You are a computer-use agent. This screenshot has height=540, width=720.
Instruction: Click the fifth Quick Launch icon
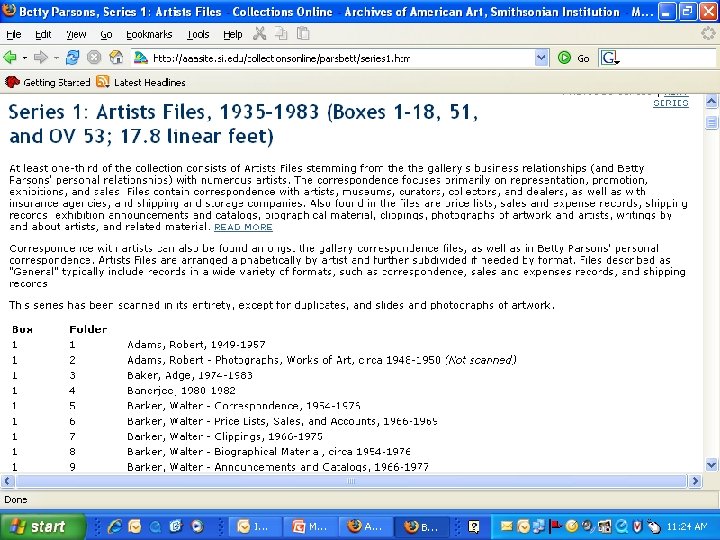pyautogui.click(x=197, y=526)
